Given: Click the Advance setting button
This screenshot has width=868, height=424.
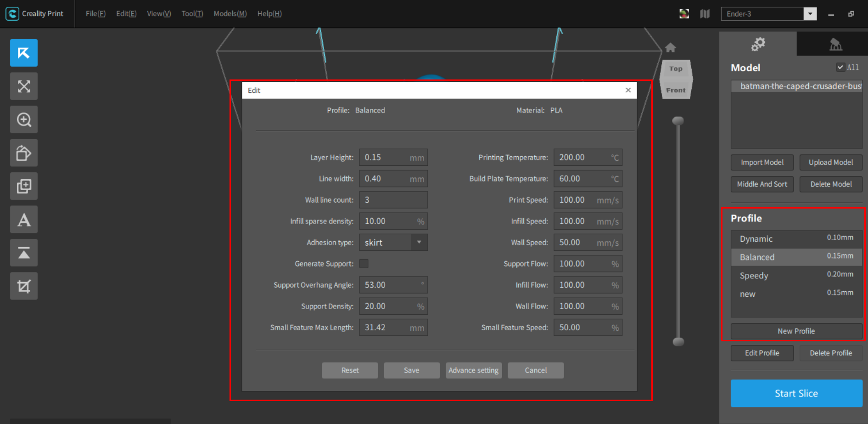Looking at the screenshot, I should pos(473,370).
